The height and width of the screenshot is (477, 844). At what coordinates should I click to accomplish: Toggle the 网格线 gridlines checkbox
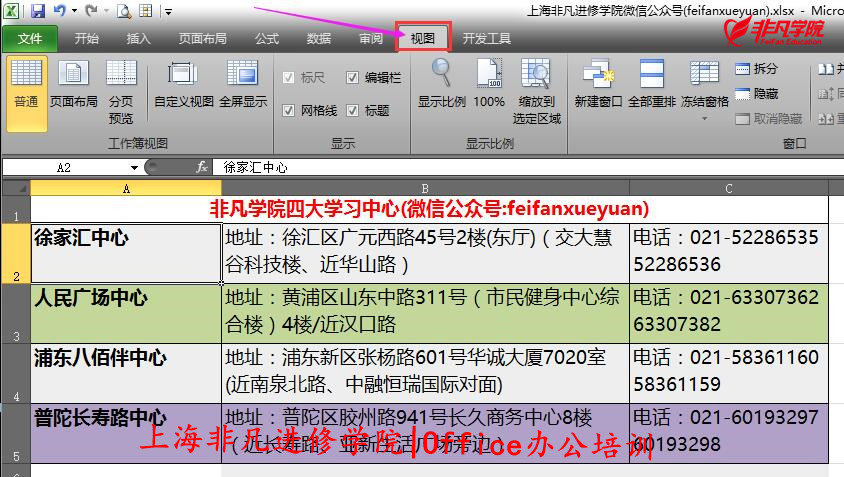289,110
